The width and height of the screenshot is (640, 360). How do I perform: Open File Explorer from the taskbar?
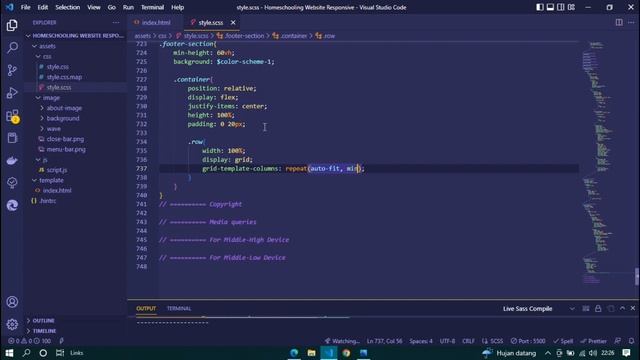pyautogui.click(x=311, y=353)
